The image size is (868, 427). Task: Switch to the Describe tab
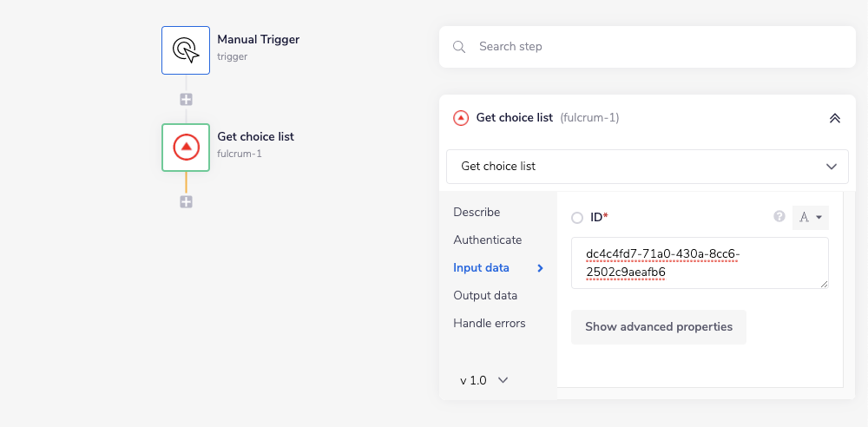point(477,212)
